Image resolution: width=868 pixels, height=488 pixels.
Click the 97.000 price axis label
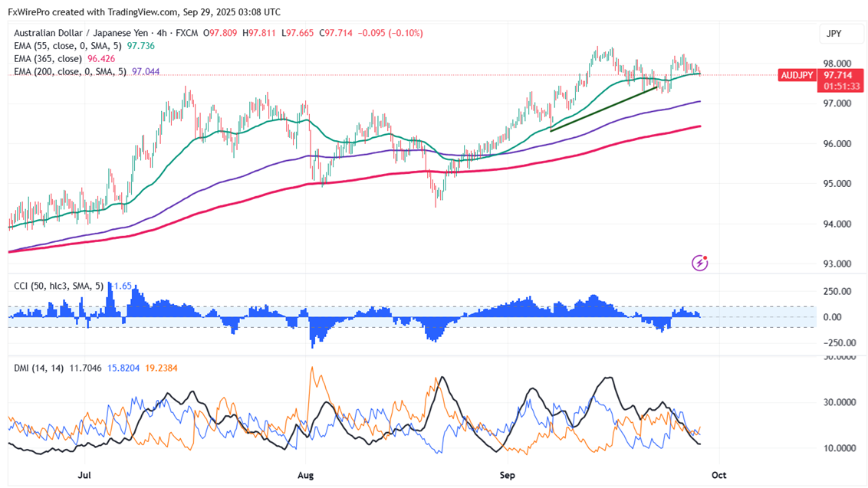[837, 103]
